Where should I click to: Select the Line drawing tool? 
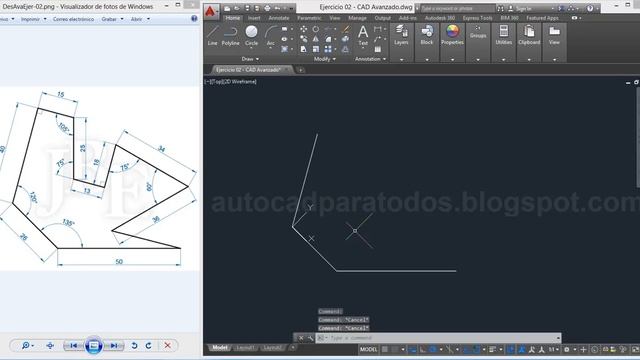[212, 35]
